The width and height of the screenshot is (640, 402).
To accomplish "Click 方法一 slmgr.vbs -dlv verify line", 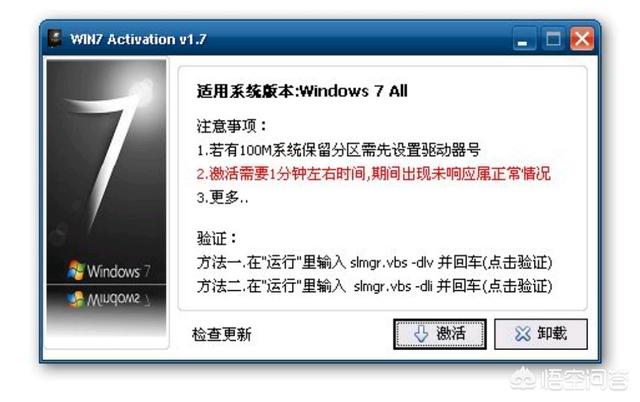I will click(374, 262).
